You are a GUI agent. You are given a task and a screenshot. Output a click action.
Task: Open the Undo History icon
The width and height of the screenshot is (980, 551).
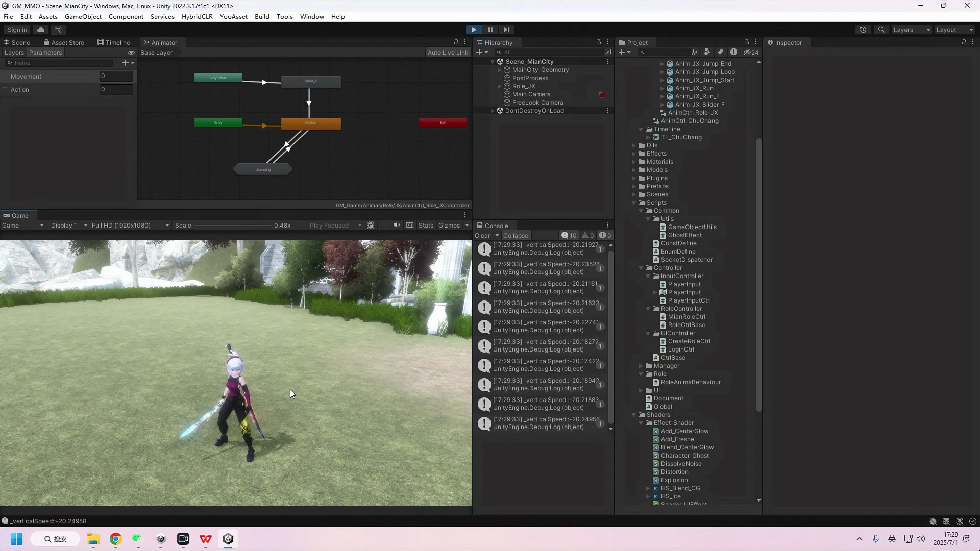[x=863, y=30]
